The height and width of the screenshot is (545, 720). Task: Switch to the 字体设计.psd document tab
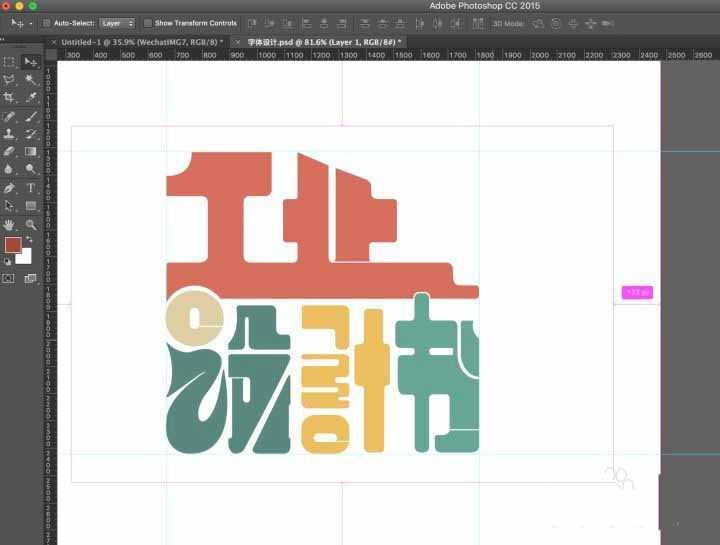click(x=324, y=42)
